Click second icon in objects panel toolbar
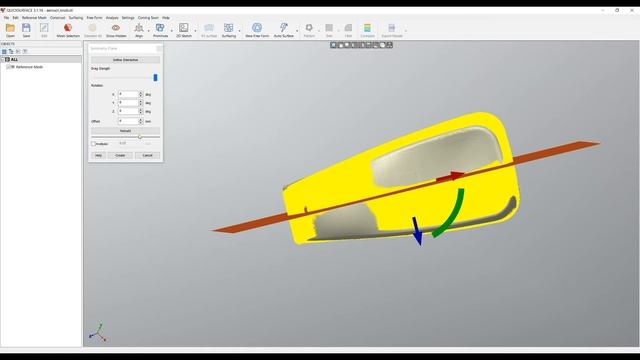The height and width of the screenshot is (360, 640). click(11, 52)
